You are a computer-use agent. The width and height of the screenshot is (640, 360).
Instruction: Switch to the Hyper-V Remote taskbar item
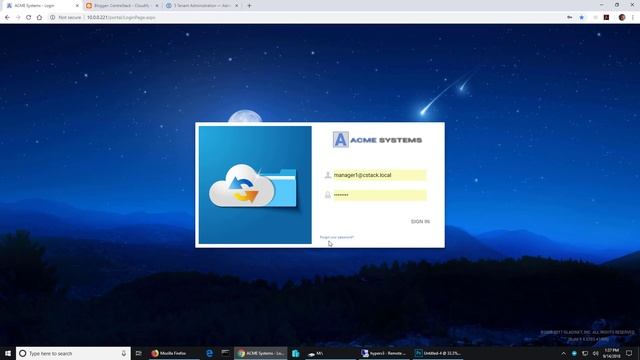[x=384, y=353]
